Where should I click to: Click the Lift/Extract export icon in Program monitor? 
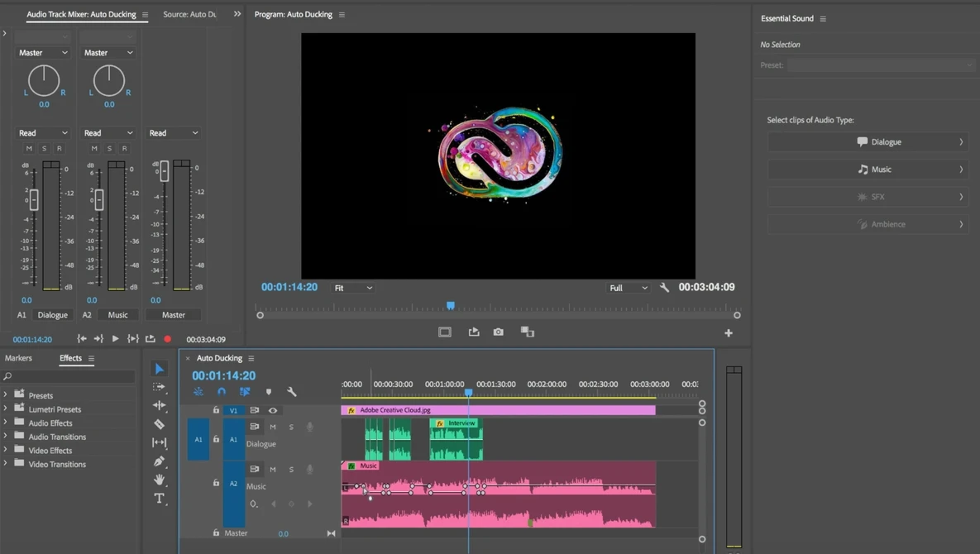[x=474, y=332]
